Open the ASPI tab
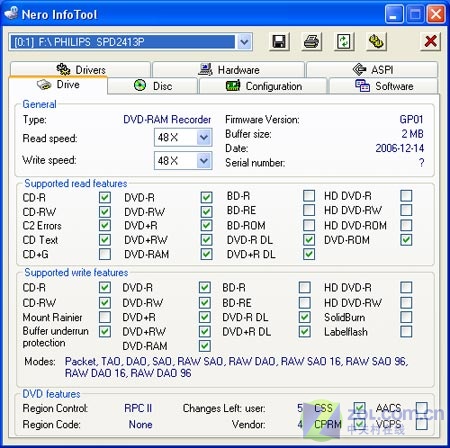The image size is (450, 448). click(372, 69)
